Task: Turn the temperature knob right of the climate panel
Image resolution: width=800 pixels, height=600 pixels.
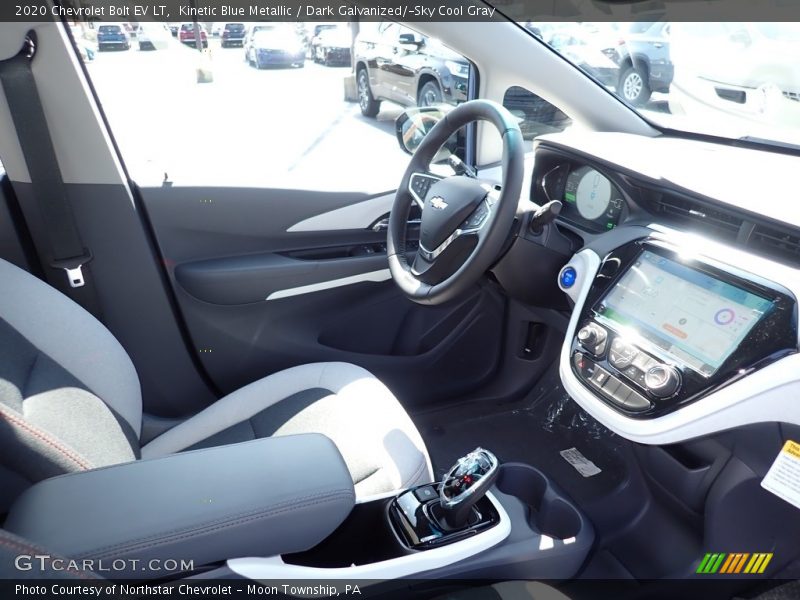Action: coord(658,377)
